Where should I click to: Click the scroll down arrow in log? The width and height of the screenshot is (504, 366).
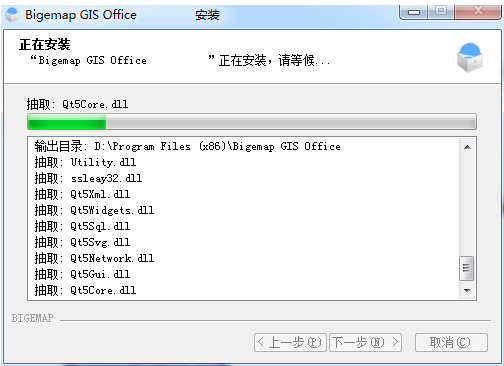point(467,291)
